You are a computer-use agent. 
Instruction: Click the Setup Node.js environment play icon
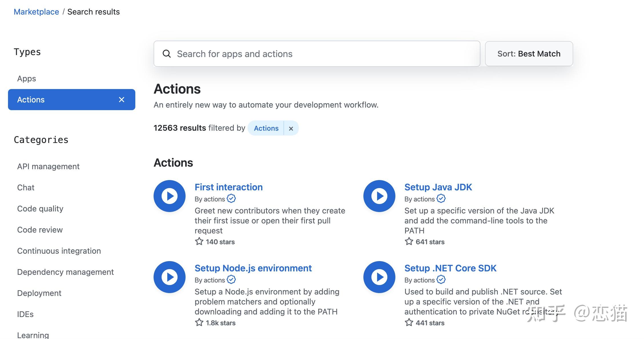coord(170,277)
